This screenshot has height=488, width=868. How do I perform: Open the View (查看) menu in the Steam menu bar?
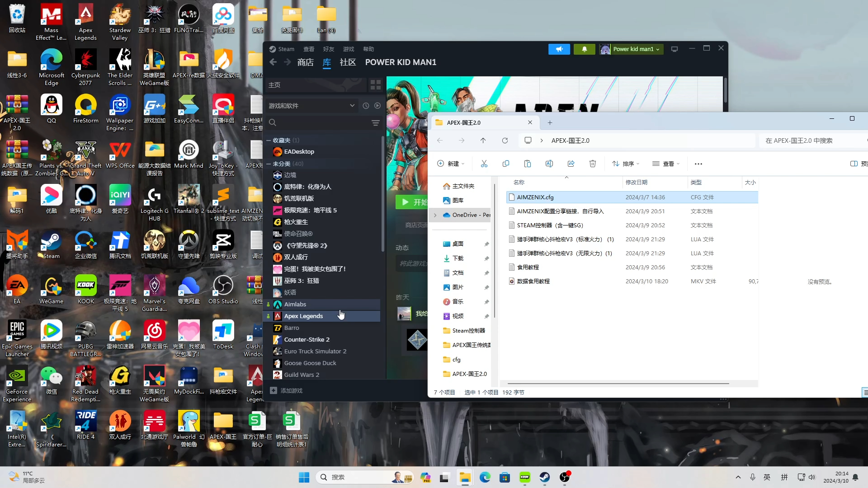click(x=309, y=49)
